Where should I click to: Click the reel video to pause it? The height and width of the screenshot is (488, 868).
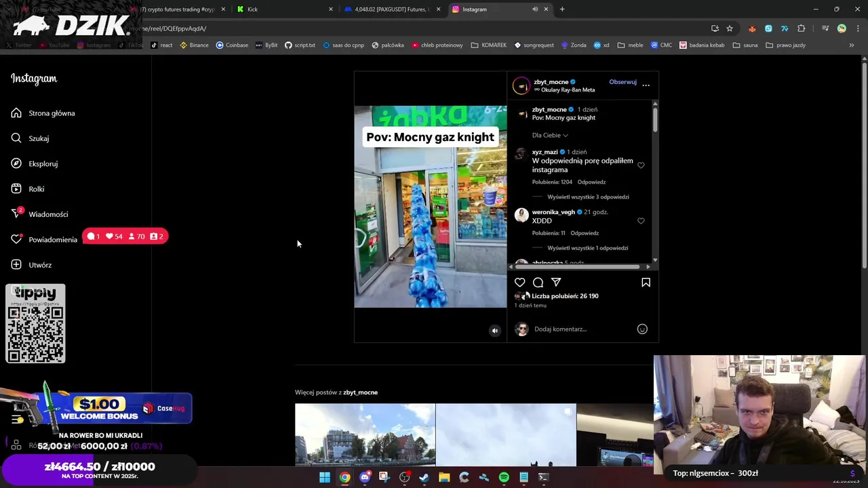coord(430,207)
